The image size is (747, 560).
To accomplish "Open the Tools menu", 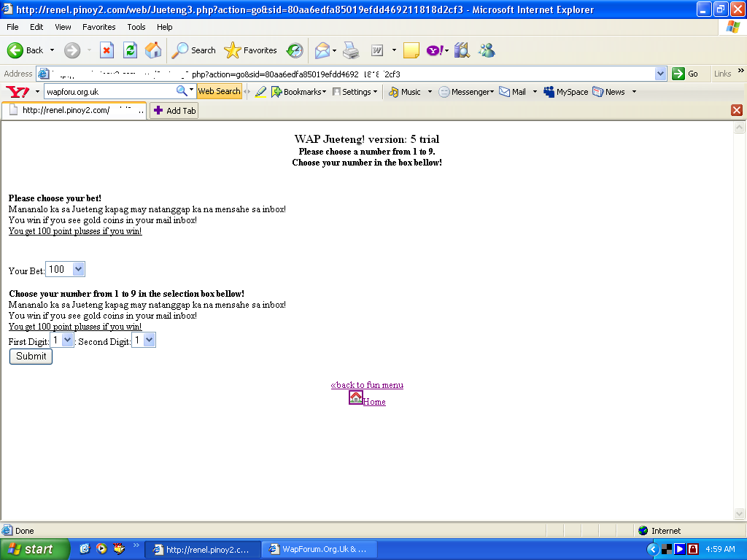I will (x=136, y=27).
